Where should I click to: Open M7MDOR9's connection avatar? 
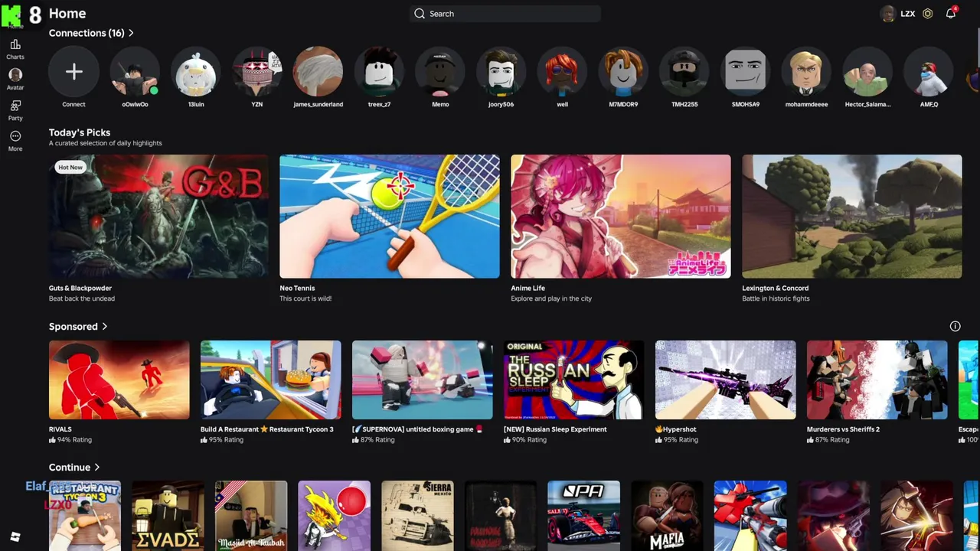(x=623, y=72)
